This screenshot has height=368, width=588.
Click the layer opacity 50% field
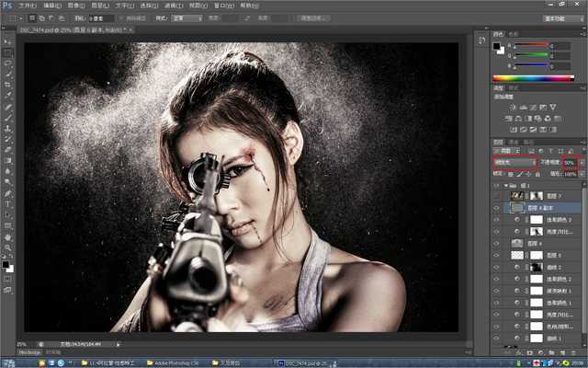(570, 162)
